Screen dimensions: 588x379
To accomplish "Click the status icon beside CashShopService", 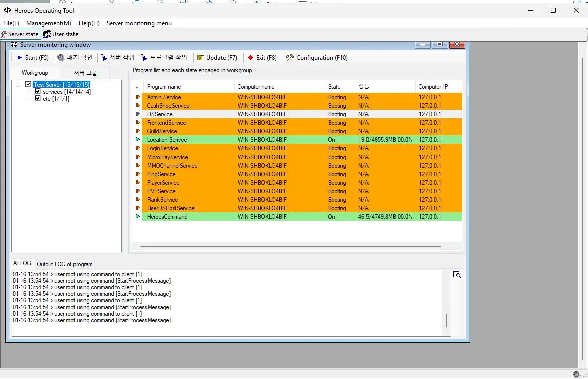I will pos(137,105).
